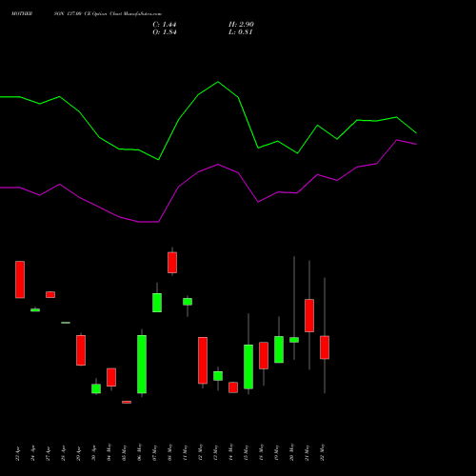Select the 15 May date label
This screenshot has height=476, width=476.
tap(247, 452)
